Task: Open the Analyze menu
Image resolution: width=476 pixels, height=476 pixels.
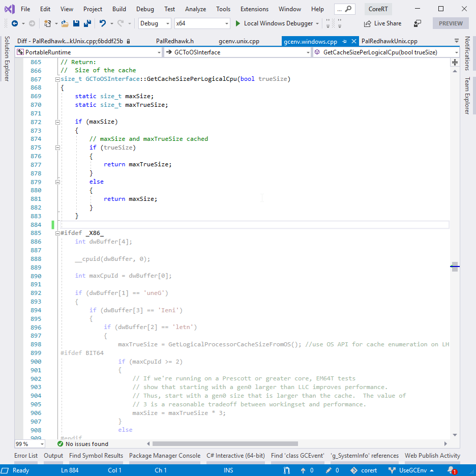Action: point(195,9)
